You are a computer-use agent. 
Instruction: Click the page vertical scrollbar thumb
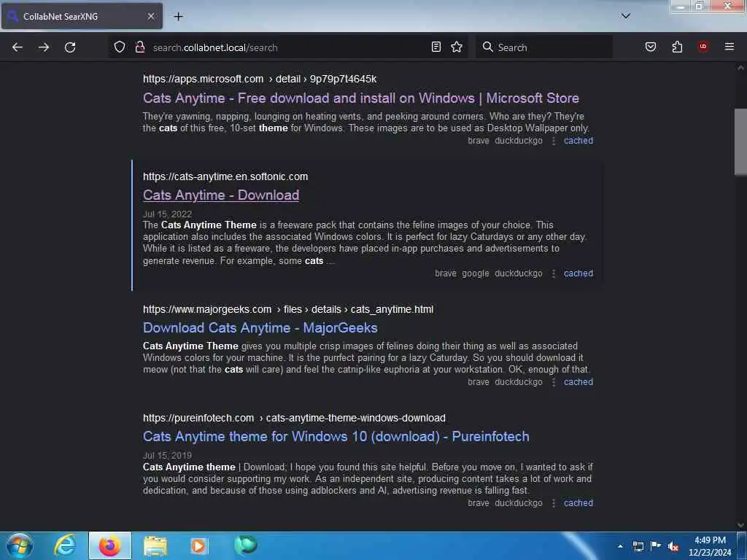[x=740, y=142]
